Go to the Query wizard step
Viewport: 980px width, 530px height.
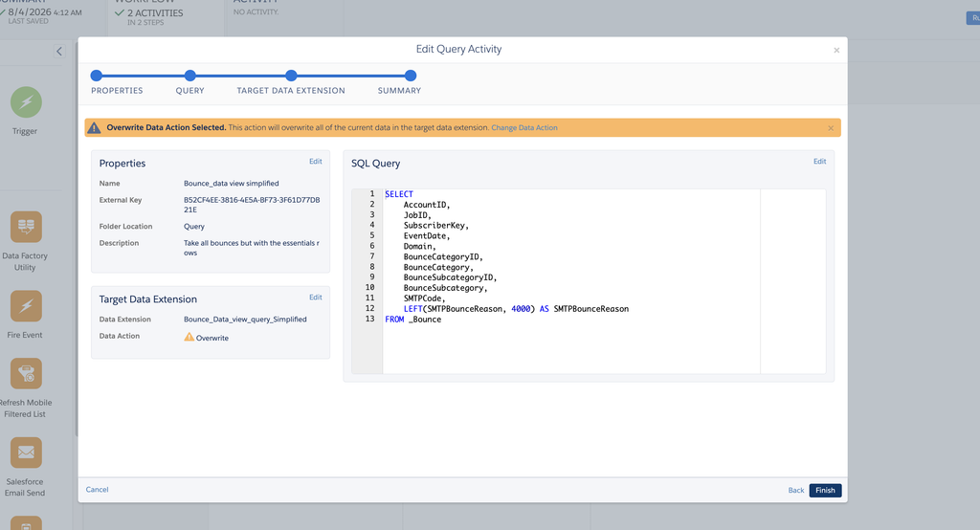[x=190, y=76]
